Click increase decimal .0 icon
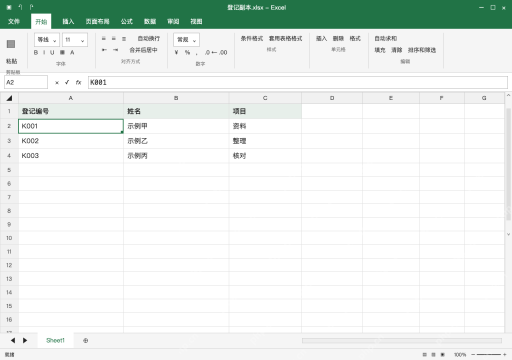This screenshot has width=512, height=360. pyautogui.click(x=207, y=52)
